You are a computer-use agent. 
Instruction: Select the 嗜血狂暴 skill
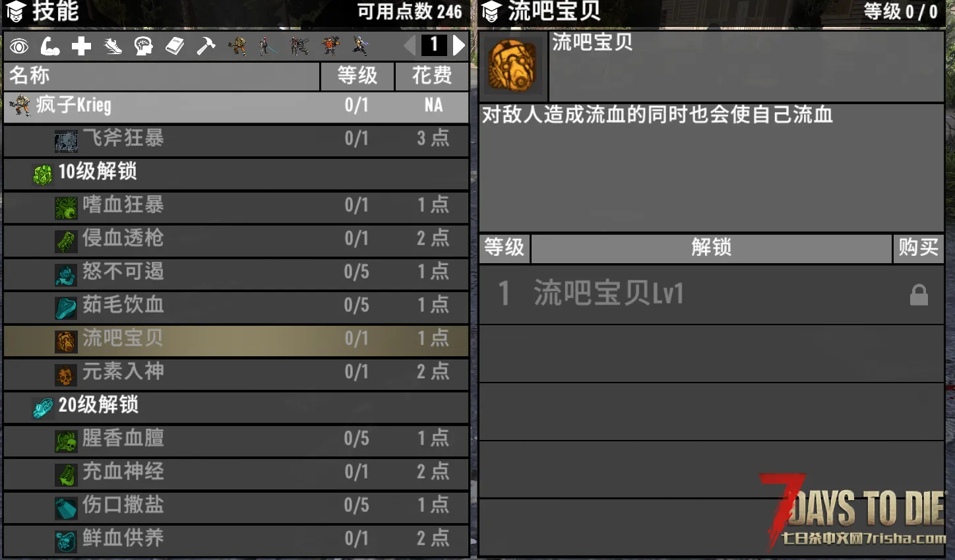coord(236,206)
